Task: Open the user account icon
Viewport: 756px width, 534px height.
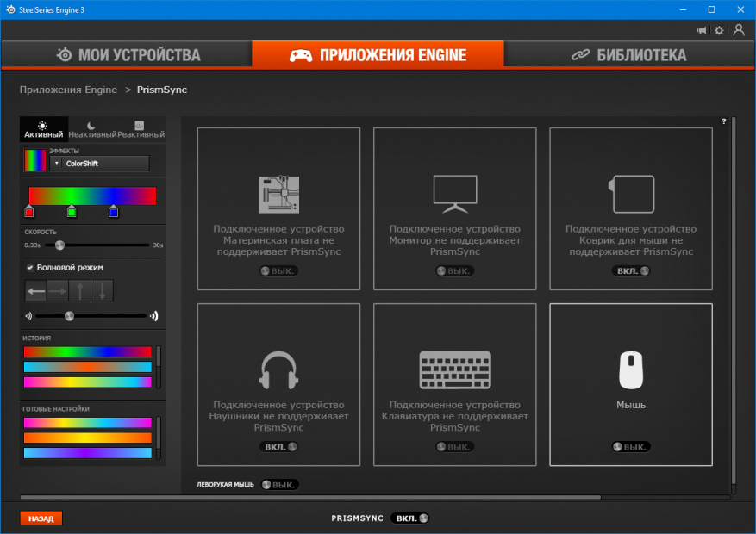Action: pyautogui.click(x=739, y=30)
